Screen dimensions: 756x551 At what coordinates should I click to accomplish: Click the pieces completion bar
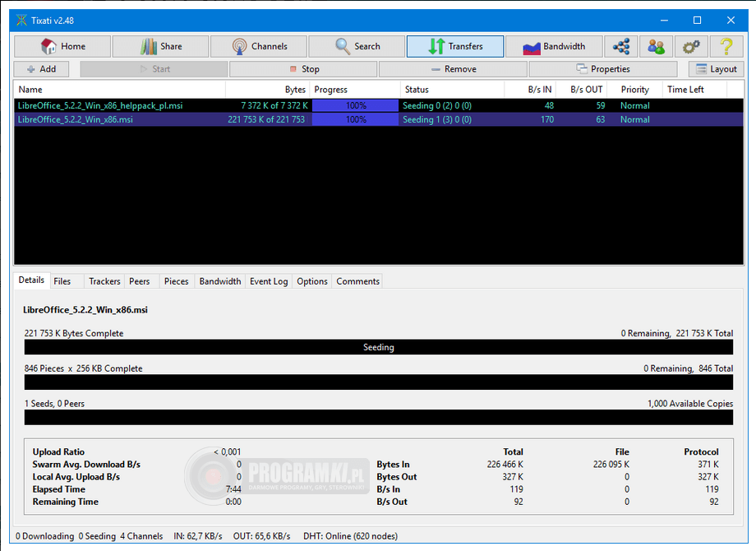[379, 382]
